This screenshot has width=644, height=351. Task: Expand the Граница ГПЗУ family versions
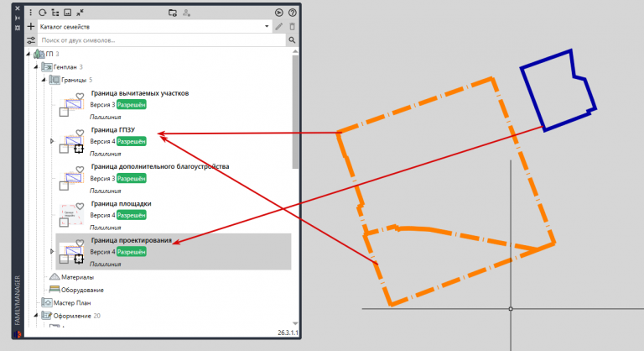tap(52, 141)
